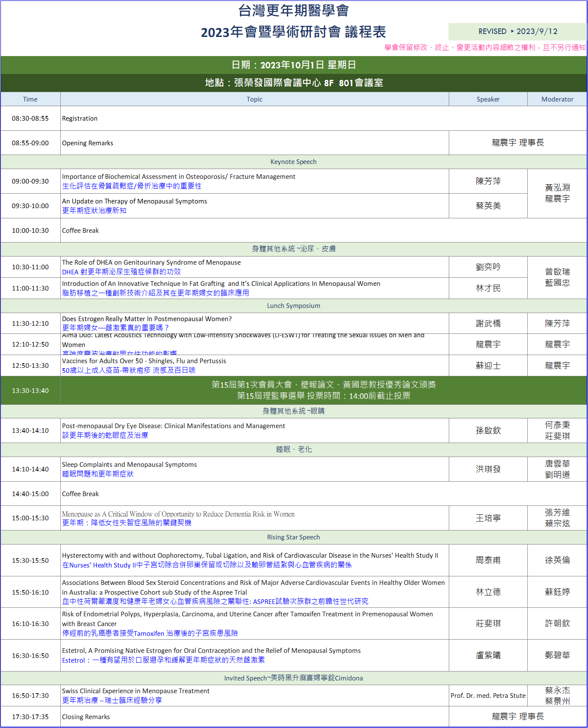Click the date banner showing 2023年10月1日
The width and height of the screenshot is (588, 728).
click(x=293, y=65)
